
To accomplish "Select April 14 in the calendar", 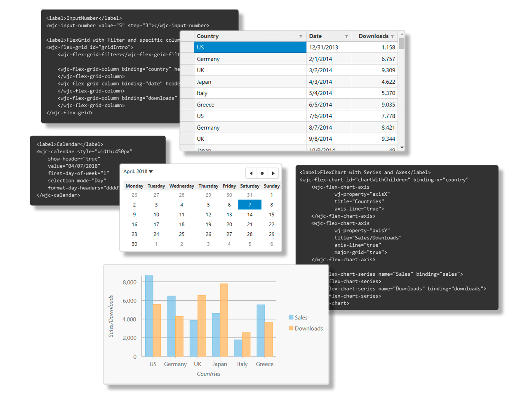I will click(x=250, y=215).
